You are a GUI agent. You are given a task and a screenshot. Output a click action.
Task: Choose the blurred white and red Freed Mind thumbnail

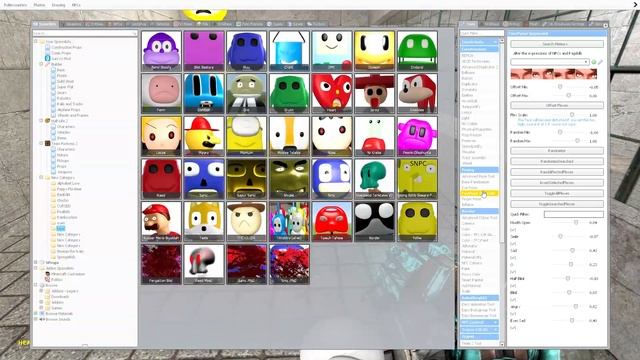204,264
